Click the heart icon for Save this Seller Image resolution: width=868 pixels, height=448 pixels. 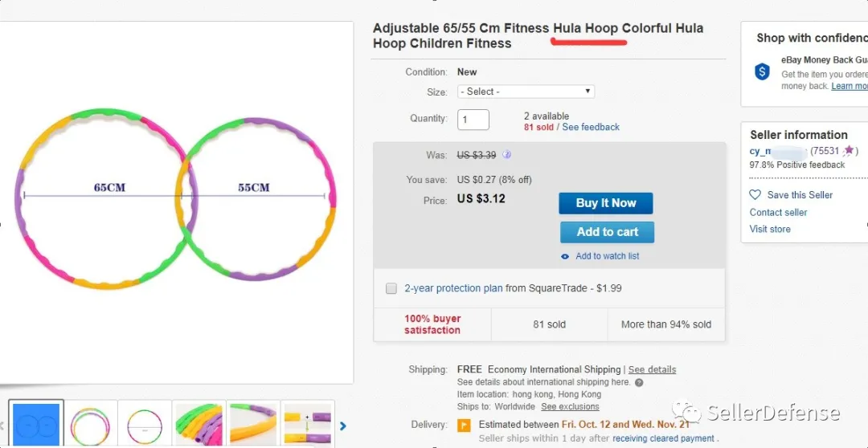pos(755,195)
